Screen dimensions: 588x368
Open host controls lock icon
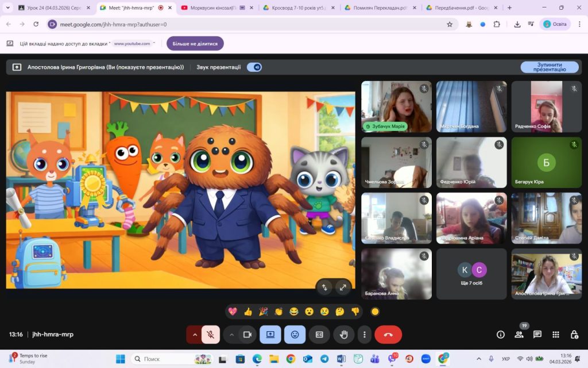tap(574, 335)
